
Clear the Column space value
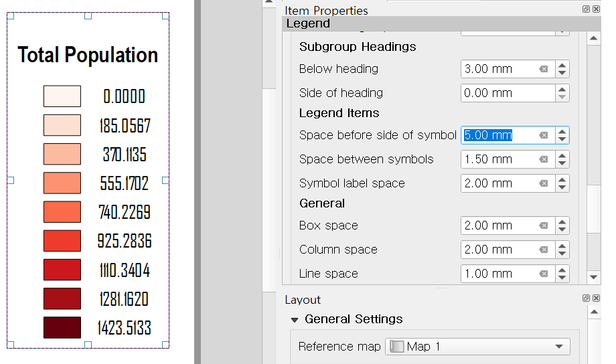(x=544, y=250)
